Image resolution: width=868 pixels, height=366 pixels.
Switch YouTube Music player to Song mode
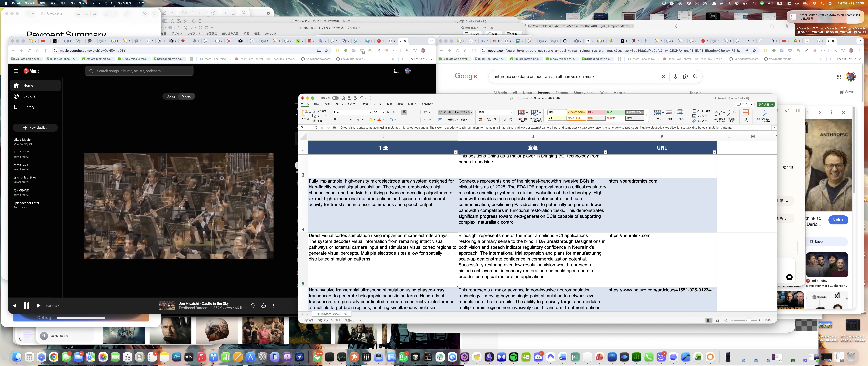tap(171, 96)
